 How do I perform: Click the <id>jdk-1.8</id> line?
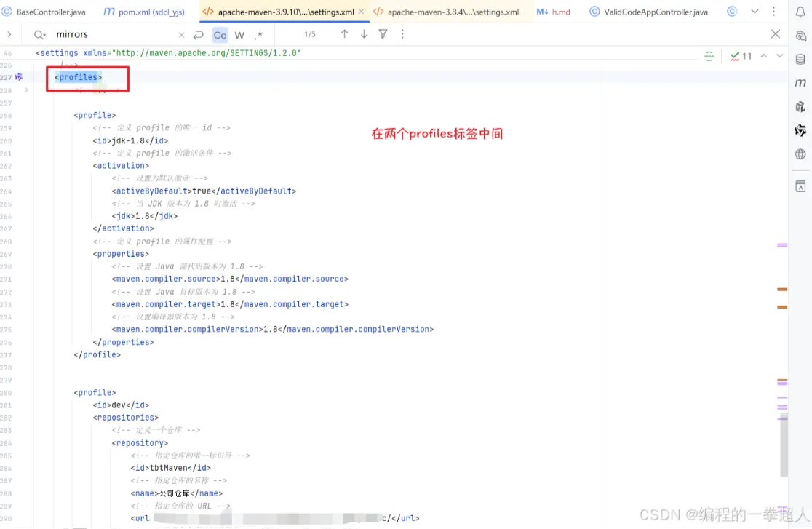pyautogui.click(x=130, y=140)
